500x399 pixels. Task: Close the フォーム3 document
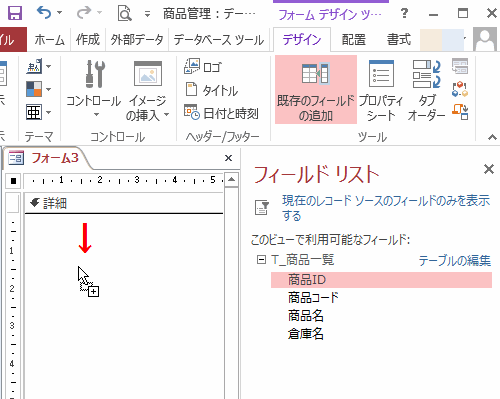pos(228,158)
